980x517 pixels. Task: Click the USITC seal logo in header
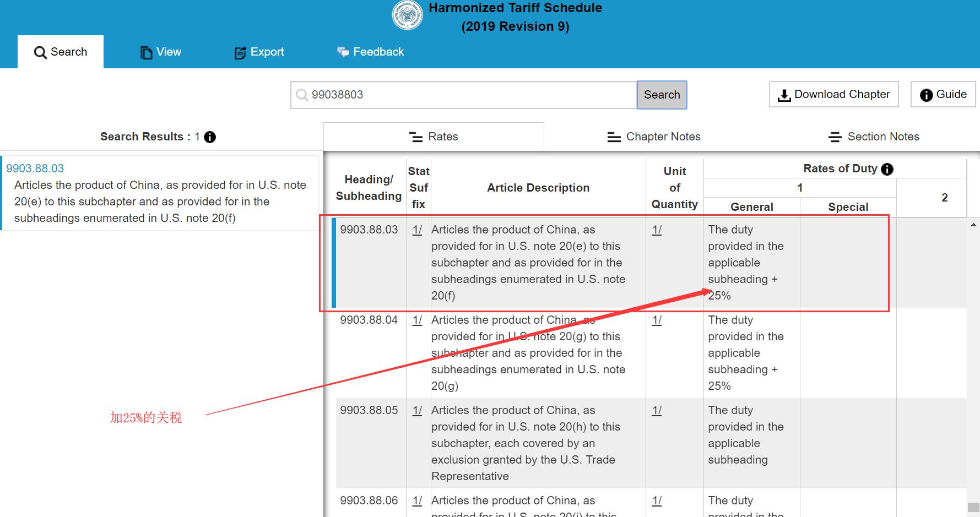407,15
